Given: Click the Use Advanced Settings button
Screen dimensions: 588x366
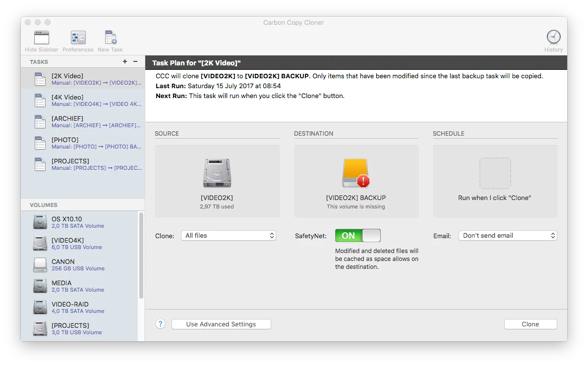Looking at the screenshot, I should [x=221, y=324].
